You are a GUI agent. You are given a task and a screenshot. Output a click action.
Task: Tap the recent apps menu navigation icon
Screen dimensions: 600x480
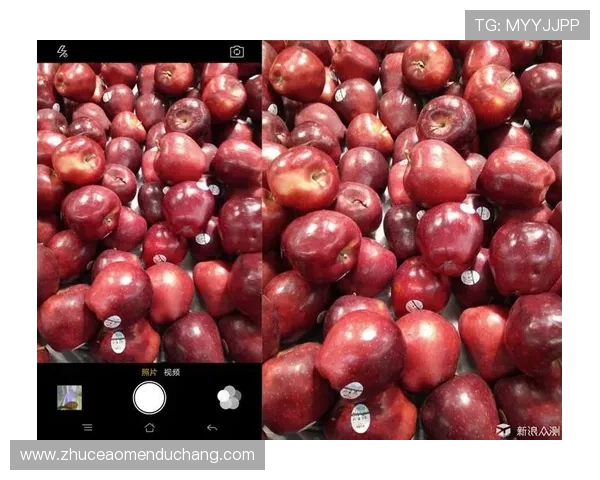coord(87,428)
